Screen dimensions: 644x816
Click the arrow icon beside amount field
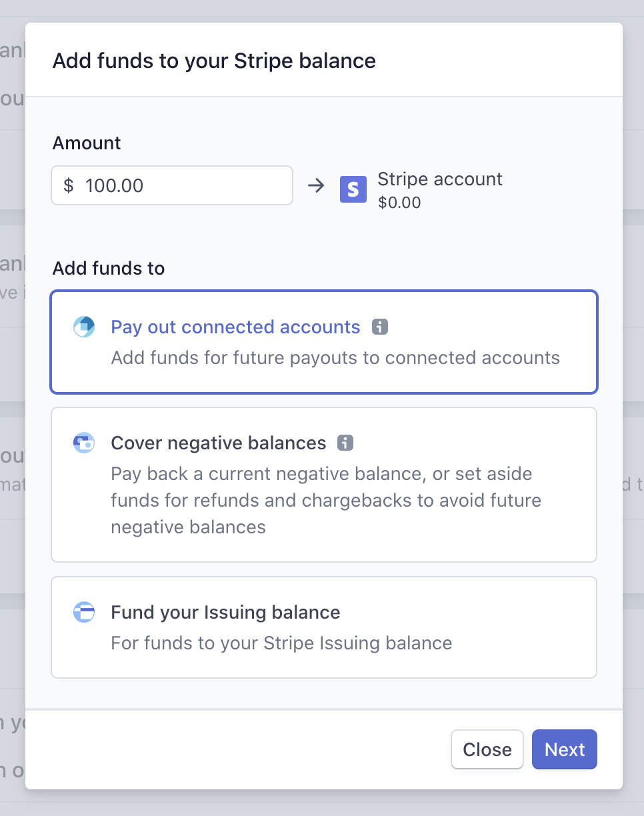(316, 186)
